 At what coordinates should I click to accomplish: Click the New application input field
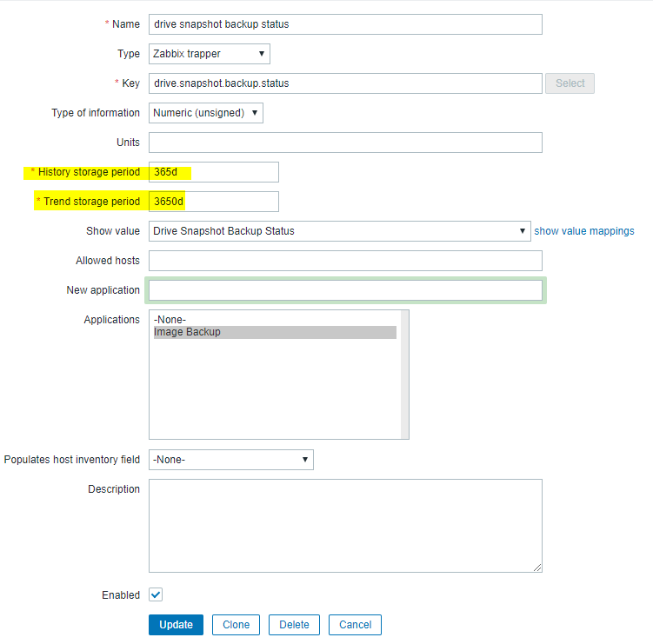click(x=345, y=290)
